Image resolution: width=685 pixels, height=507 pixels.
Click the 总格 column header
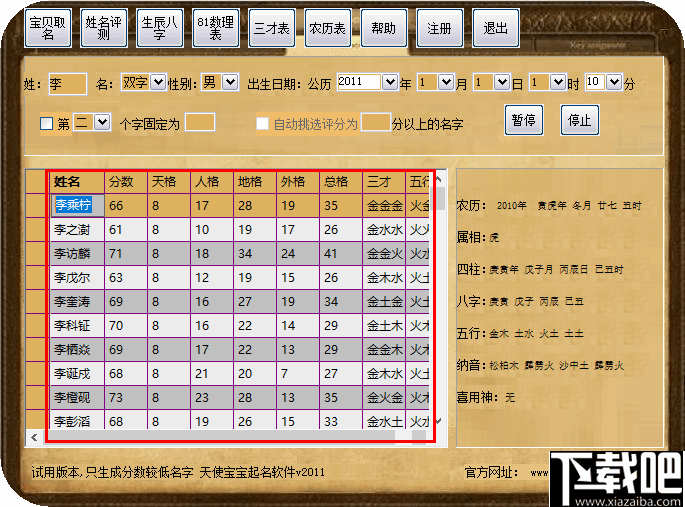click(x=341, y=182)
